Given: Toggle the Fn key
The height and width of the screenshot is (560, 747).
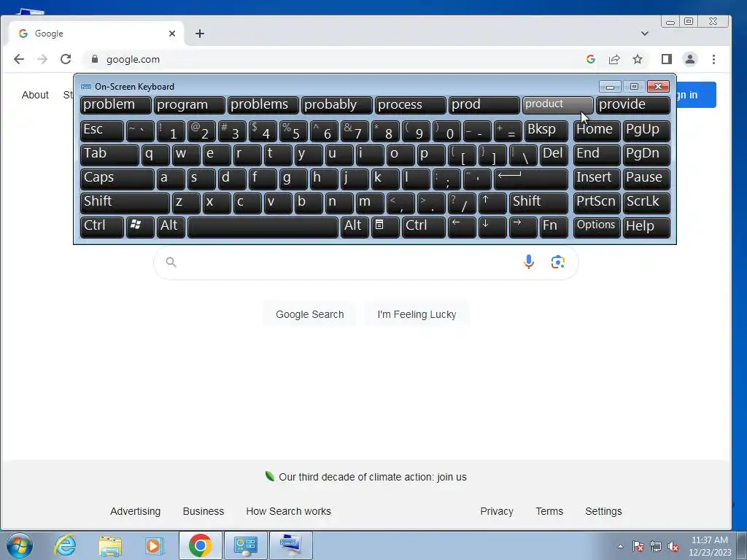Looking at the screenshot, I should pos(554,227).
